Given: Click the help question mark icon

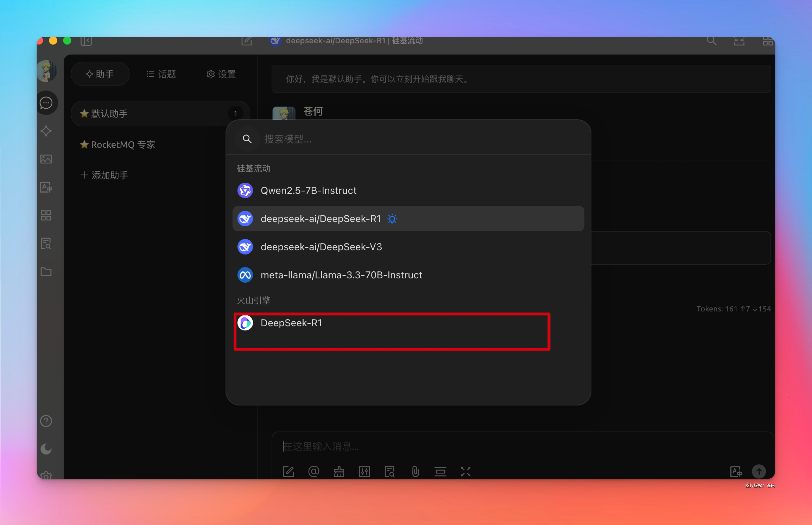Looking at the screenshot, I should (x=46, y=421).
